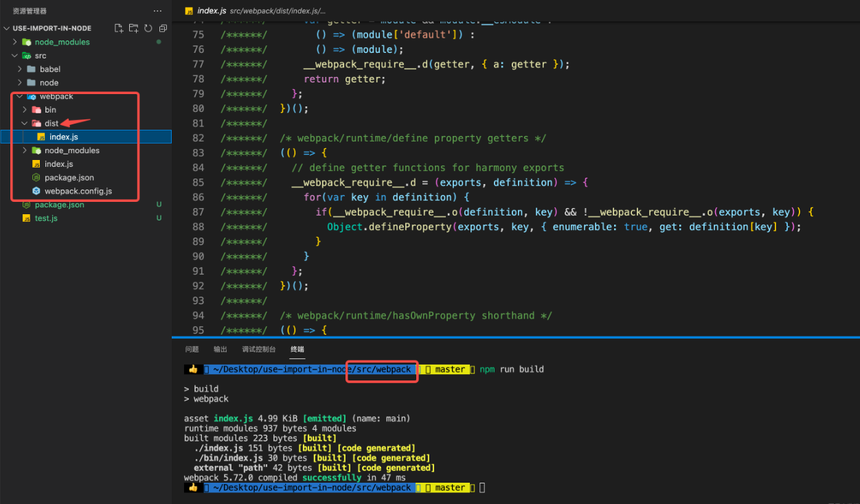This screenshot has height=504, width=860.
Task: Switch to the 输出 panel tab
Action: pyautogui.click(x=220, y=349)
